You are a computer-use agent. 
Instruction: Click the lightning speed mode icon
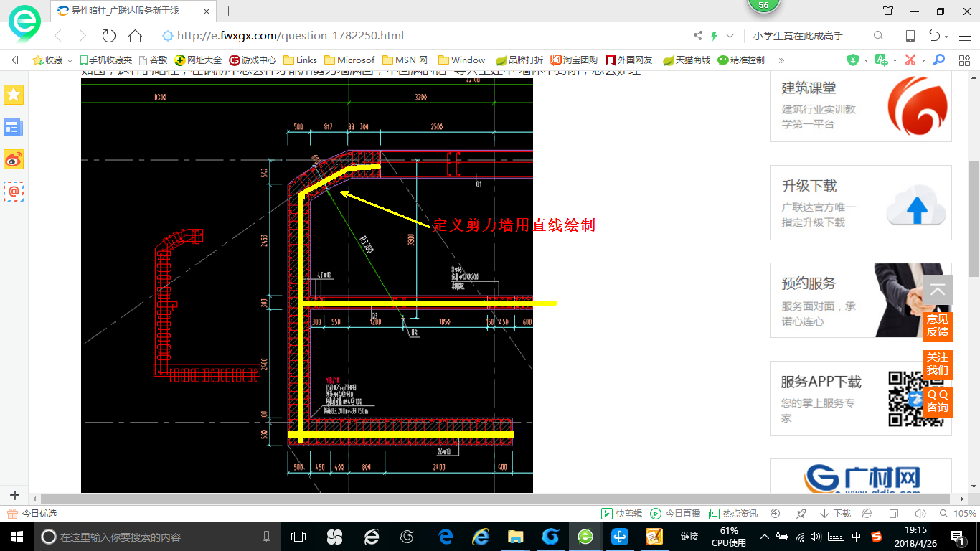coord(714,36)
